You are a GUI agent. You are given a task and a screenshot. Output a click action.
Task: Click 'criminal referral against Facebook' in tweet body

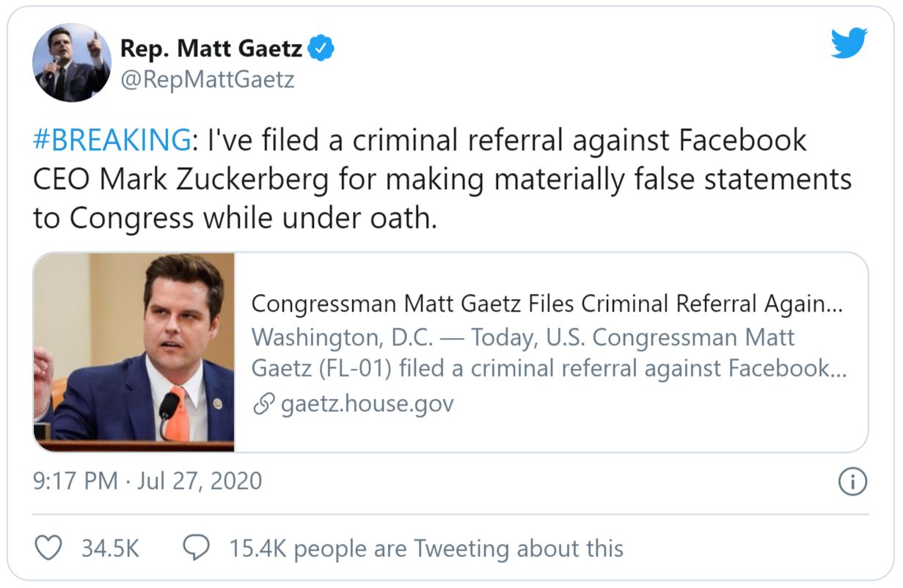[580, 140]
